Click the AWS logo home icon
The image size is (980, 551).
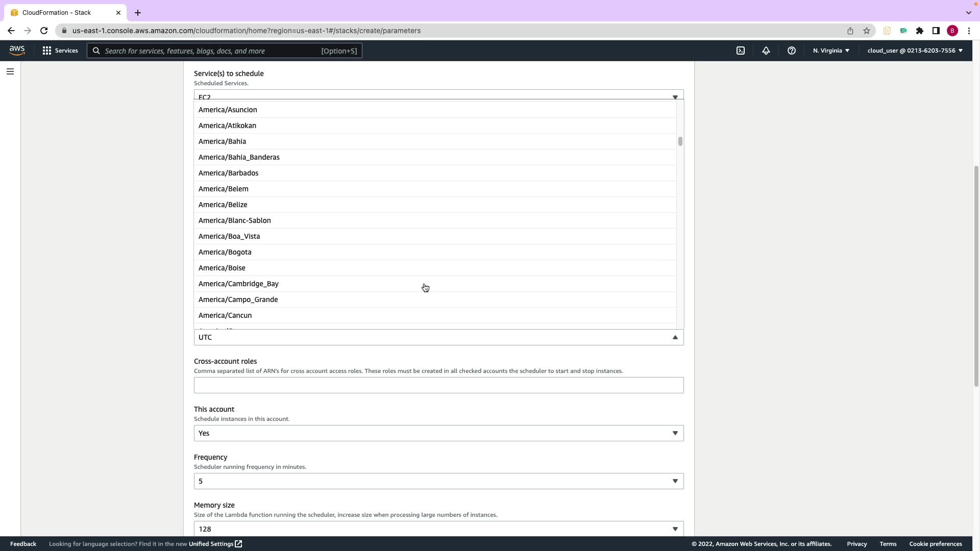point(17,51)
